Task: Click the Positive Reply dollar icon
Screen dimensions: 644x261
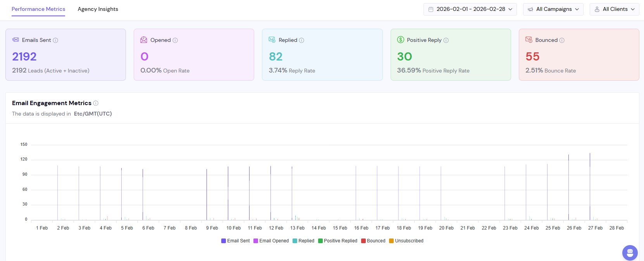Action: tap(401, 40)
